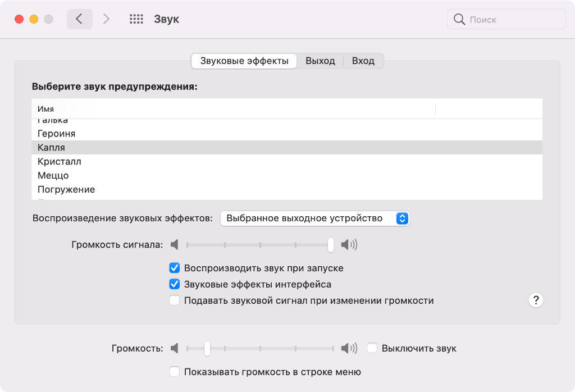Enable Подавать звуковой сигнал при изменении громкости
Screen dimensions: 575x392
(175, 300)
